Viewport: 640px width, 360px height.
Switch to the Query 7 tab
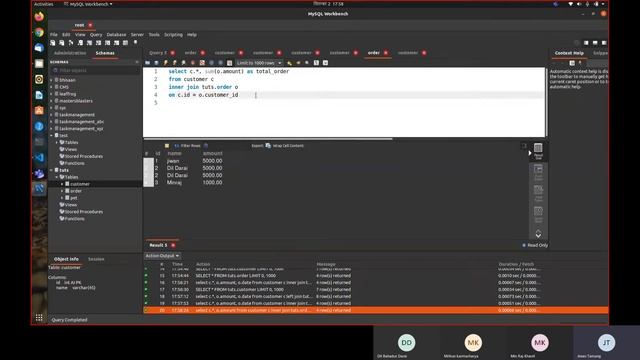(x=158, y=53)
